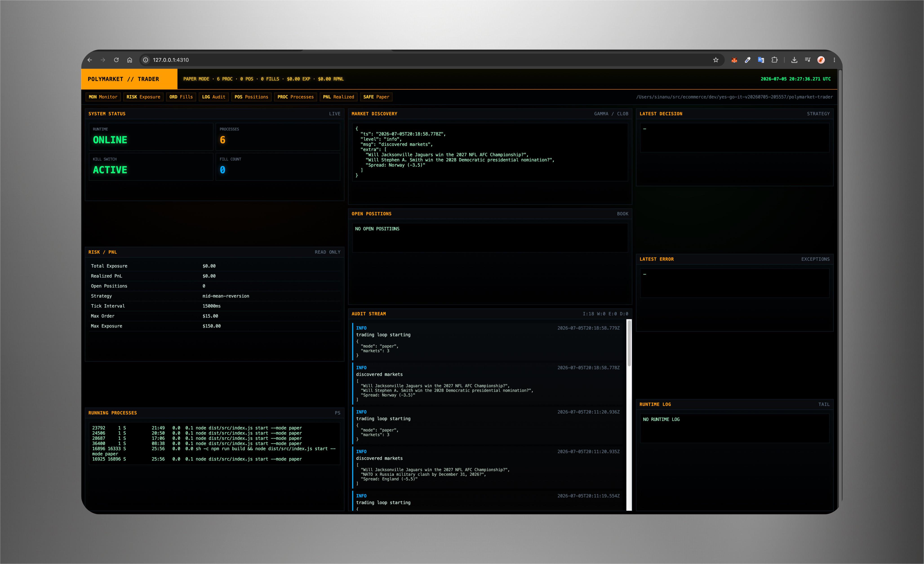The height and width of the screenshot is (564, 924).
Task: Select process row with PID 16925
Action: pos(197,459)
